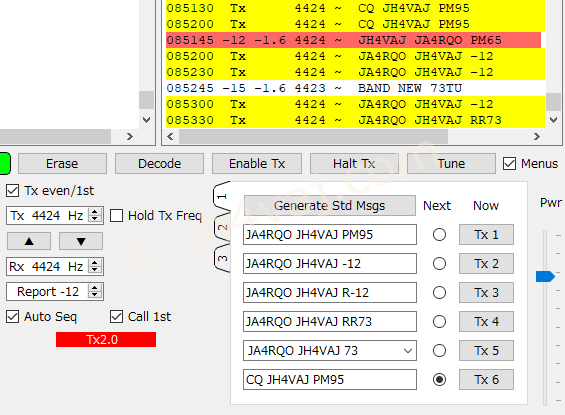Viewport: 565px width, 415px height.
Task: Toggle Call 1st checkbox
Action: (116, 317)
